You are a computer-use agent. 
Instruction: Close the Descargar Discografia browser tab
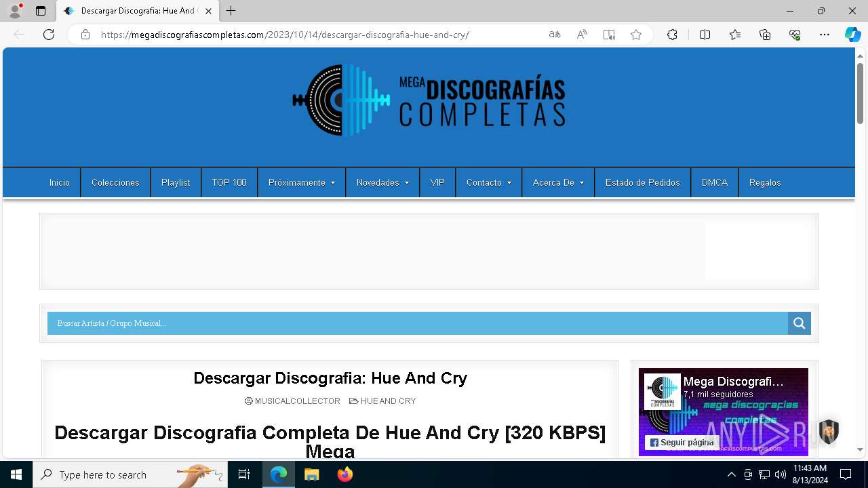[x=208, y=11]
